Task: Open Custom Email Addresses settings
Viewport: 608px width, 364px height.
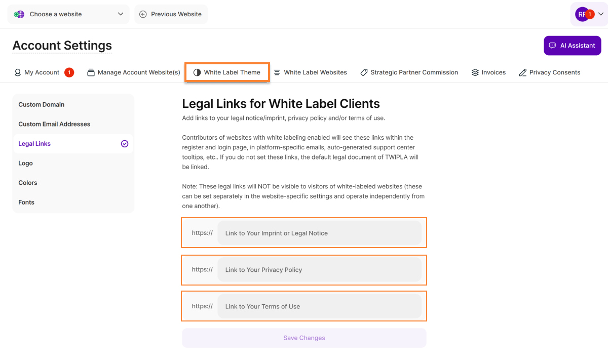Action: [54, 124]
